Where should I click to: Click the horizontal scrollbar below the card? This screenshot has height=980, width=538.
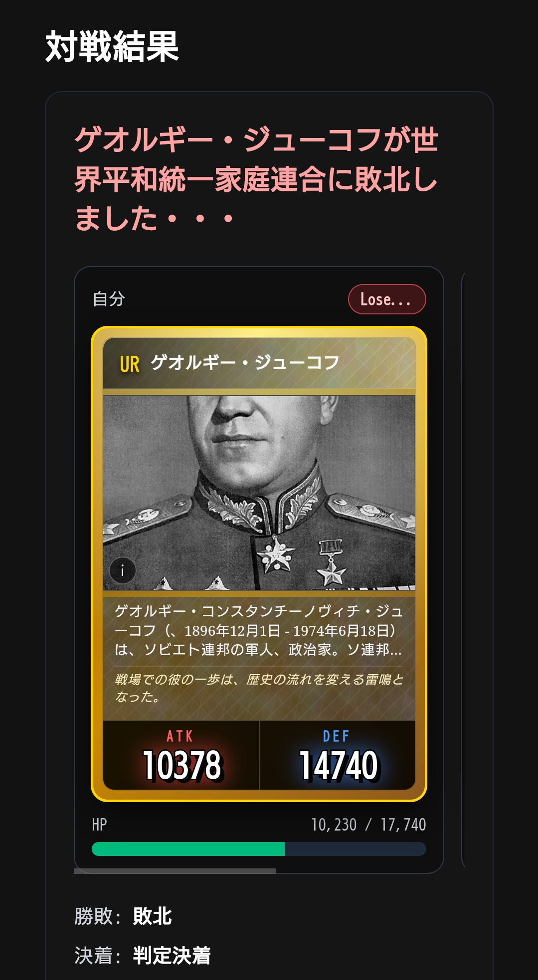(175, 871)
